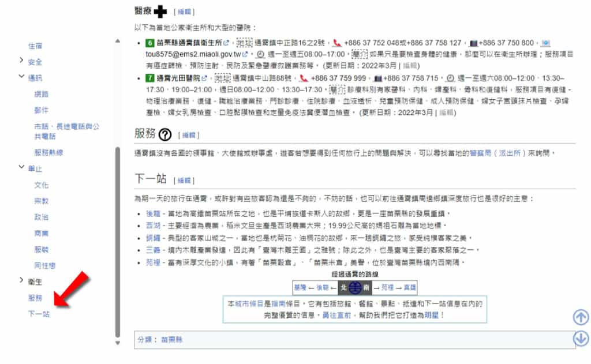Open the 銅鑼 destination link
This screenshot has height=364, width=591.
coord(153,238)
